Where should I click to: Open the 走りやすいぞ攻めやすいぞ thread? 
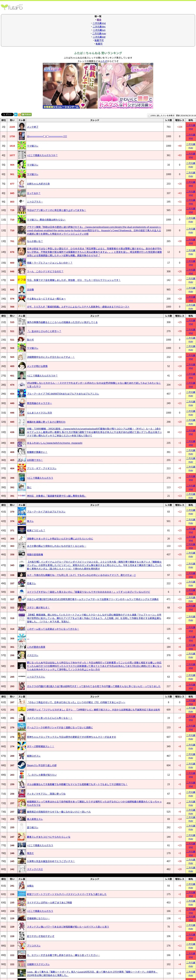[41, 936]
